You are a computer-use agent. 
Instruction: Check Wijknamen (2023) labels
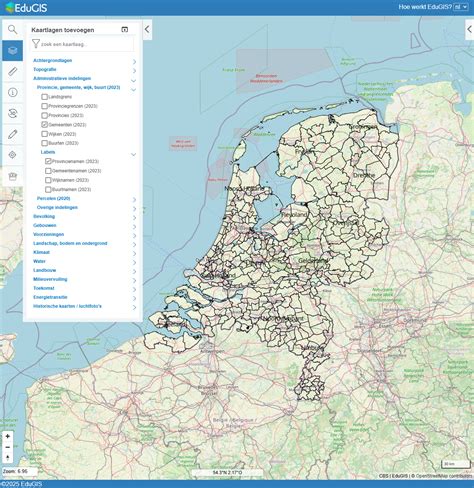pyautogui.click(x=48, y=180)
